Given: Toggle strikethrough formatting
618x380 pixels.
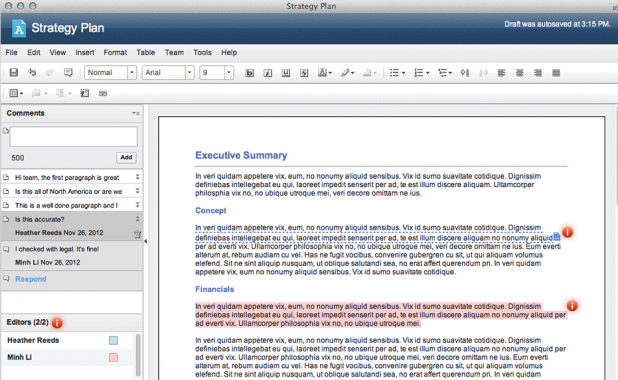Looking at the screenshot, I should 304,73.
